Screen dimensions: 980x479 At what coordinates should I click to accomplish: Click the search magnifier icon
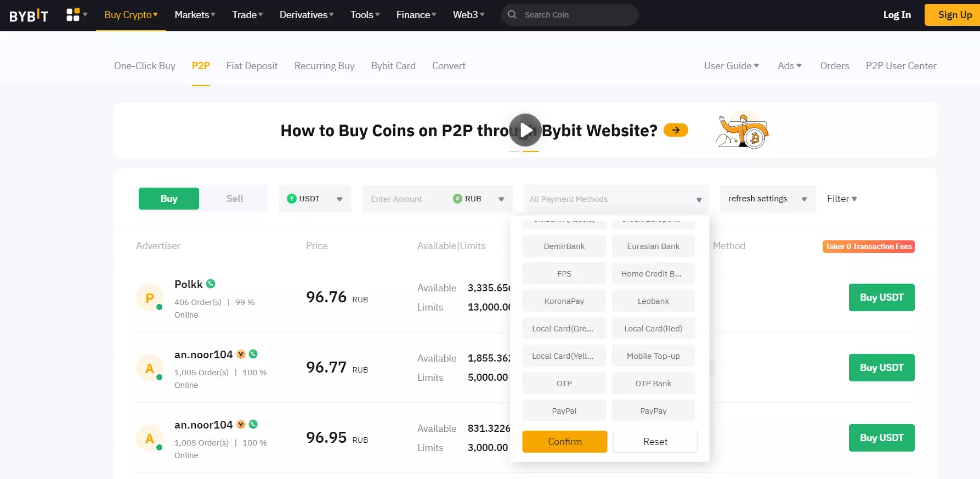coord(512,15)
